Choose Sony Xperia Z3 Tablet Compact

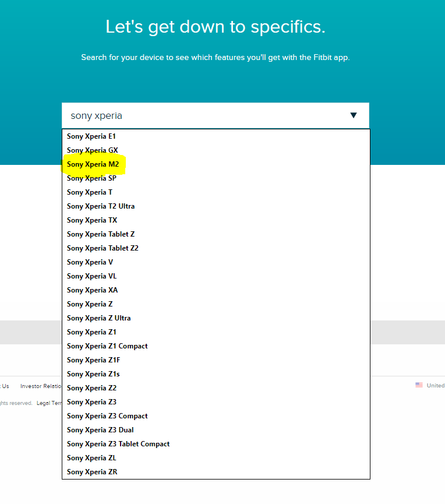click(x=216, y=444)
